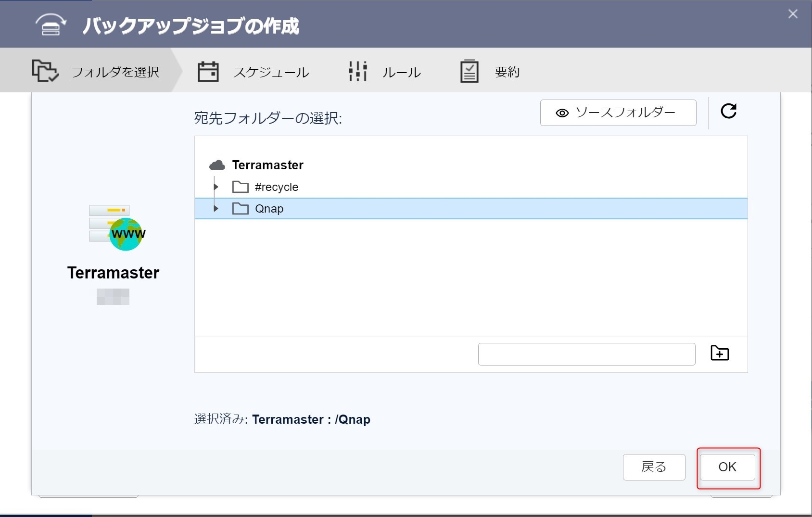The image size is (812, 517).
Task: Click the rules sliders icon
Action: point(358,72)
